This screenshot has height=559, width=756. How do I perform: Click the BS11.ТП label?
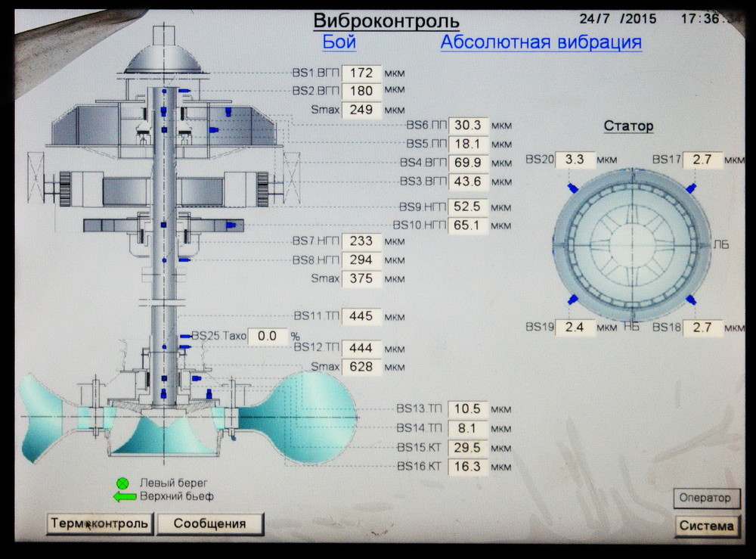[316, 316]
